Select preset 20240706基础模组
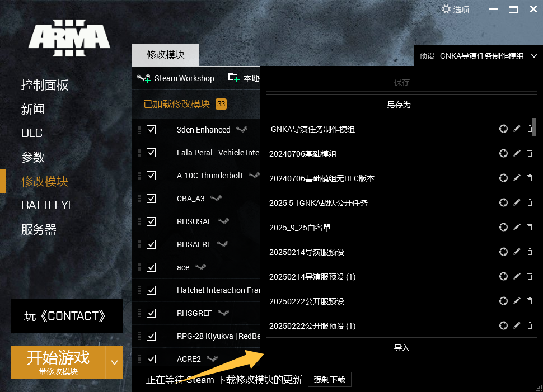Image resolution: width=543 pixels, height=392 pixels. pos(303,154)
